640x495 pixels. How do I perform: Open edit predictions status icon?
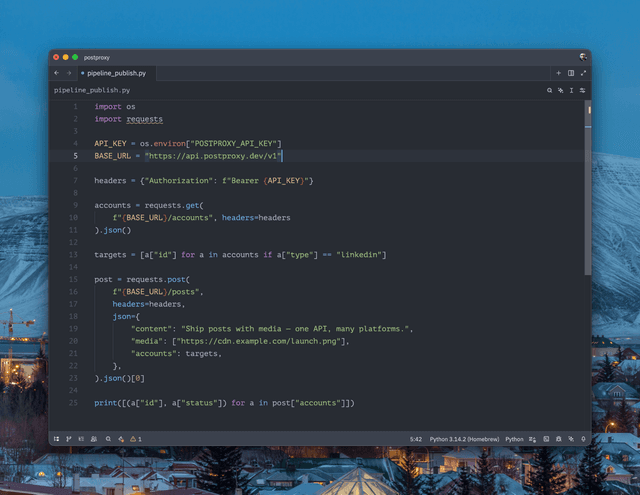532,439
